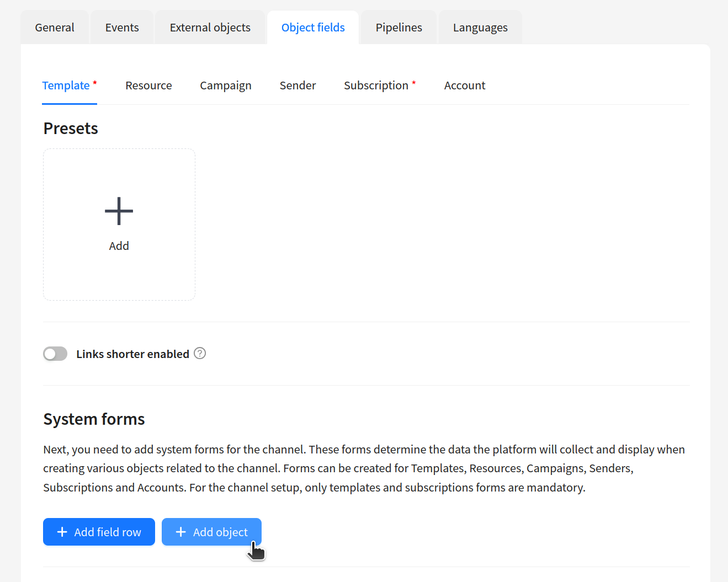Screen dimensions: 728x582
Task: Open the Subscription sub-tab
Action: [x=380, y=86]
